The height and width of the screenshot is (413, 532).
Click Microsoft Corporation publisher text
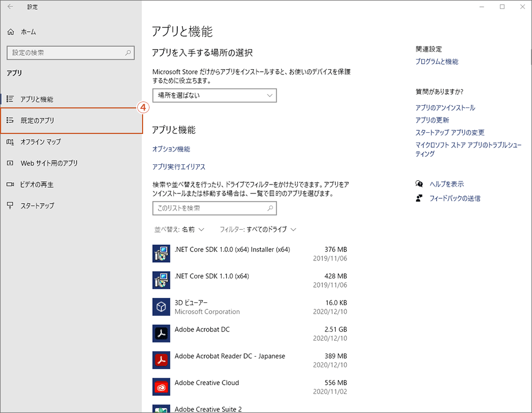point(207,311)
